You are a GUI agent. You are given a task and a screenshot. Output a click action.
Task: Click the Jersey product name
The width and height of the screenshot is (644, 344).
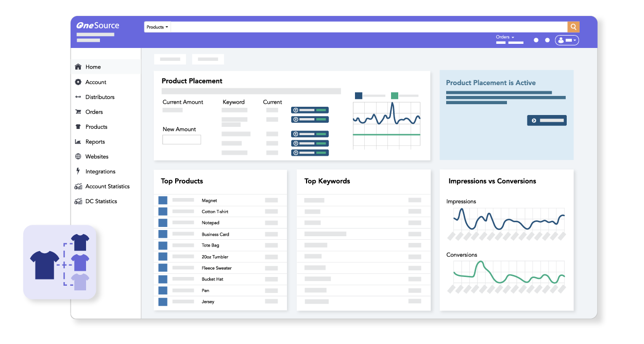click(208, 302)
